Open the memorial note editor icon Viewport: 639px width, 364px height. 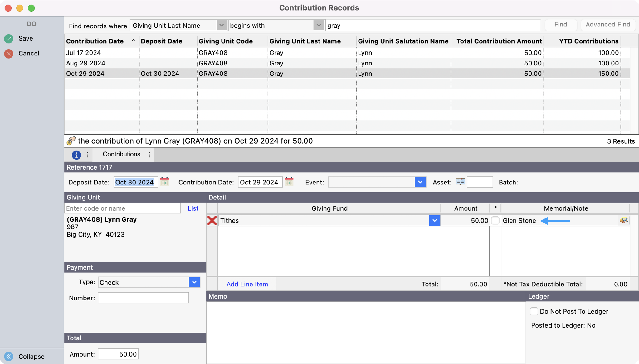[623, 220]
